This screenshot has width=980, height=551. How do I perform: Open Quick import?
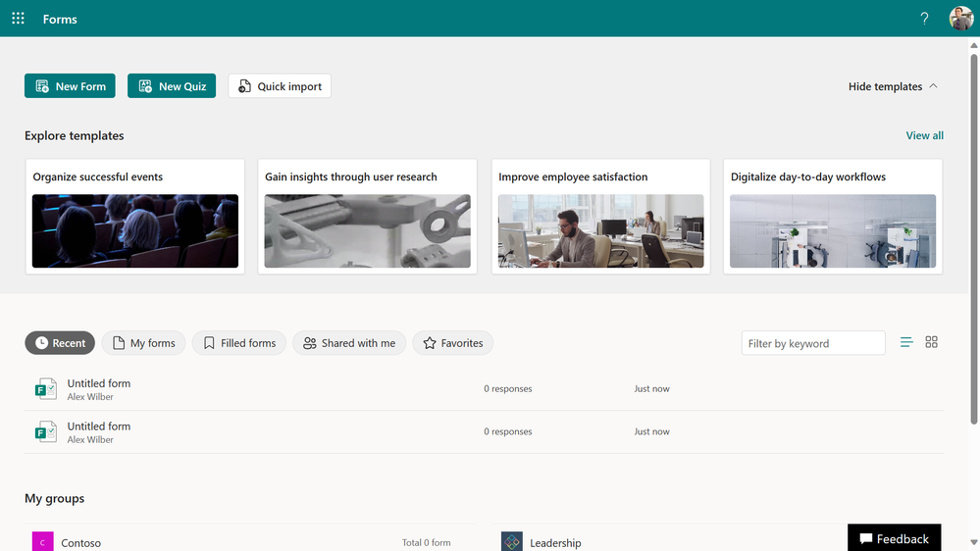point(280,86)
